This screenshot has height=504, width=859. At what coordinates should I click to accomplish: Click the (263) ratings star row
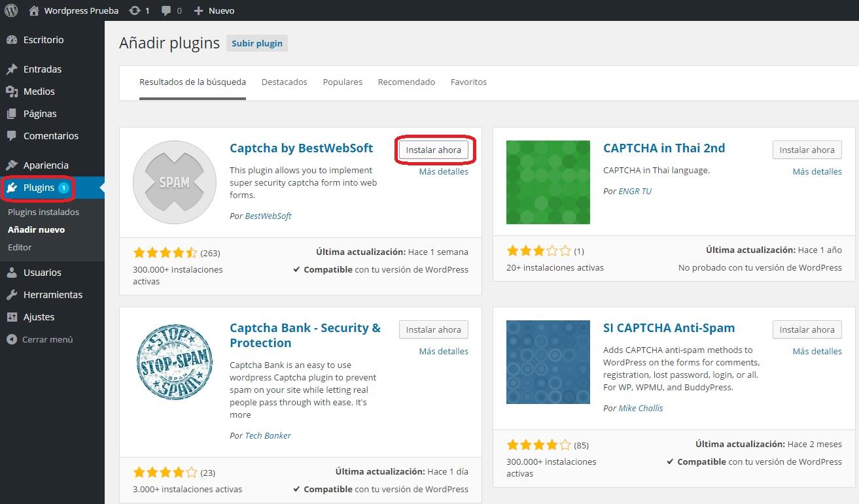click(165, 253)
